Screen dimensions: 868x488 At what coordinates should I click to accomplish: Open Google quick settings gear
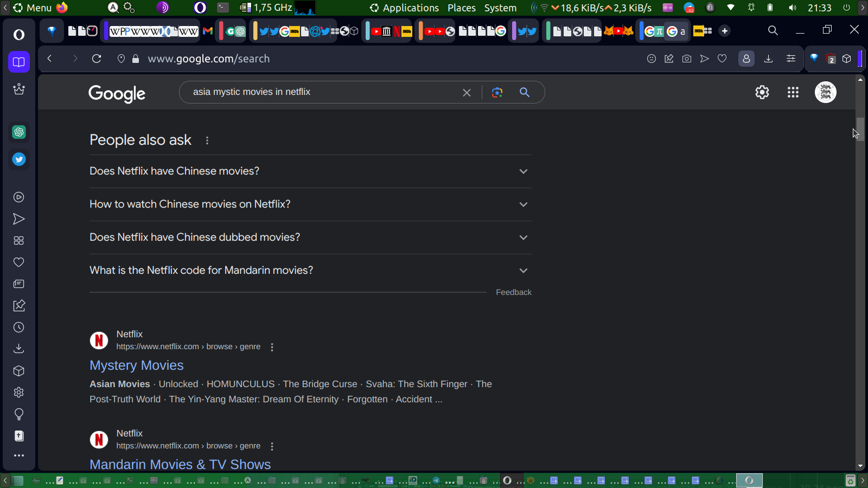[762, 92]
